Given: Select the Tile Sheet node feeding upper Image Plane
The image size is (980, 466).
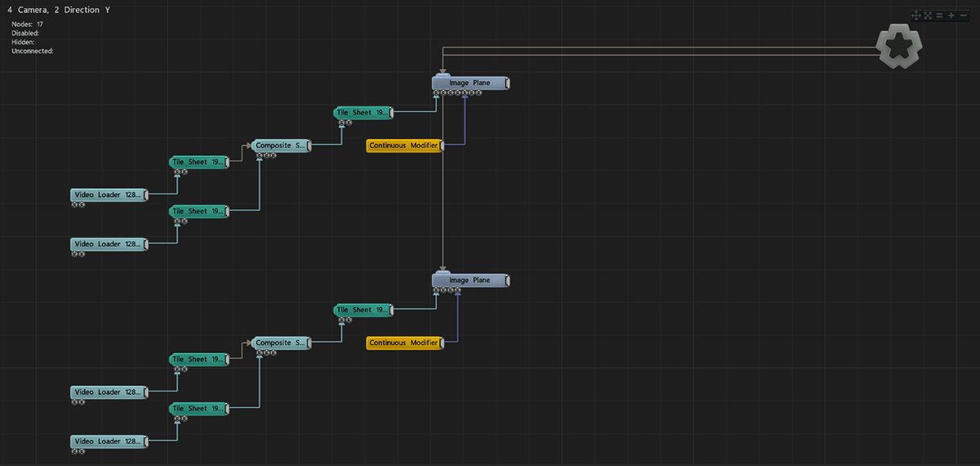Looking at the screenshot, I should coord(363,113).
